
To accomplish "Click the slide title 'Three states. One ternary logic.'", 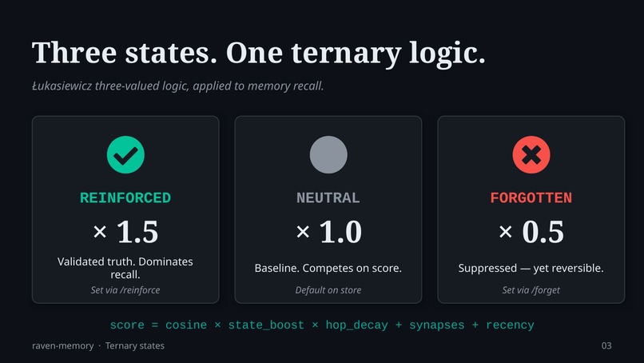I will (258, 53).
